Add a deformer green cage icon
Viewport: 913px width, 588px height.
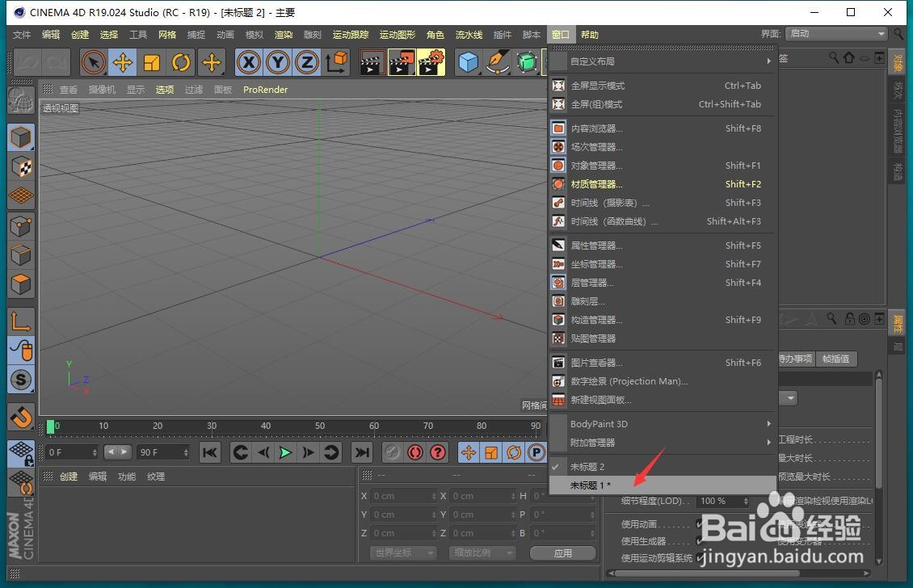[x=527, y=62]
